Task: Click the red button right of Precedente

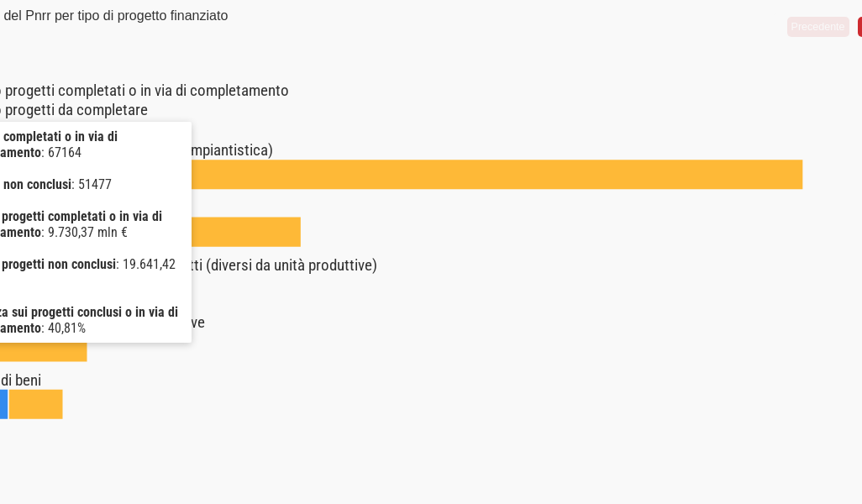Action: pyautogui.click(x=859, y=27)
